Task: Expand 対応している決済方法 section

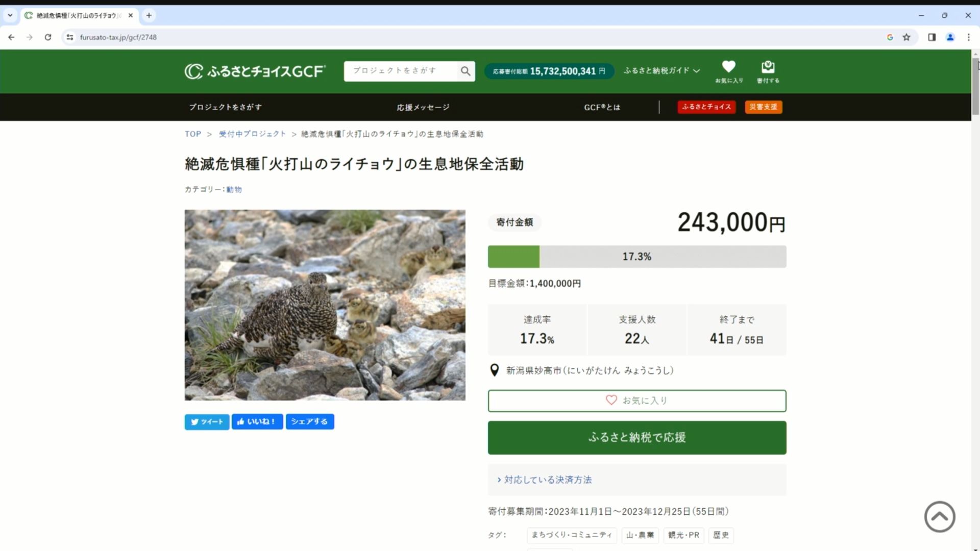Action: (x=544, y=480)
